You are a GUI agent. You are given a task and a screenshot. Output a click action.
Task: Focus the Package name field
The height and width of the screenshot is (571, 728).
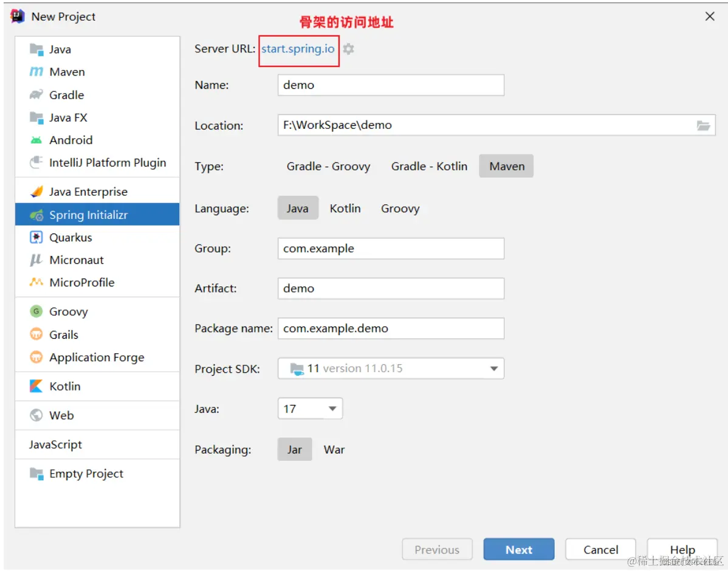pos(391,328)
